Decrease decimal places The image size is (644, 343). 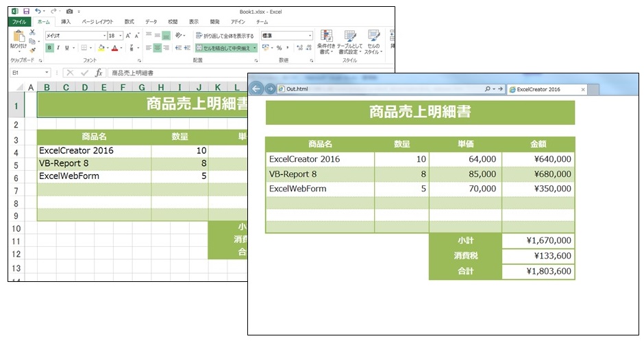308,48
